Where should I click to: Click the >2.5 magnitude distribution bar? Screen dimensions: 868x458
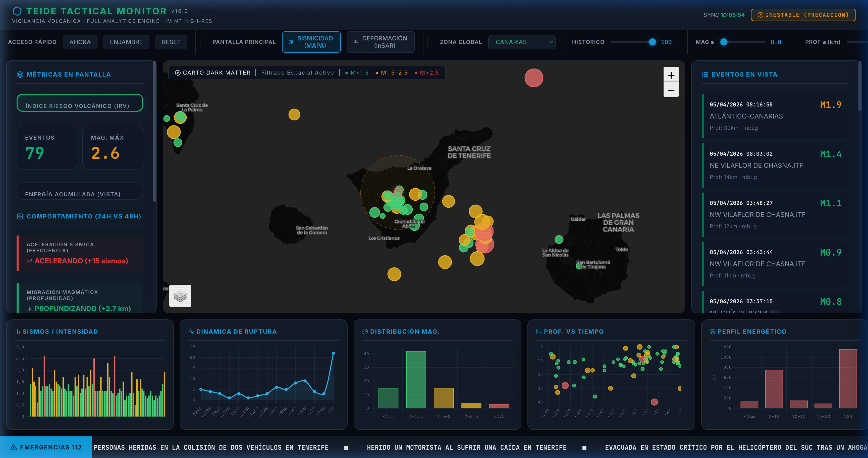coord(499,406)
